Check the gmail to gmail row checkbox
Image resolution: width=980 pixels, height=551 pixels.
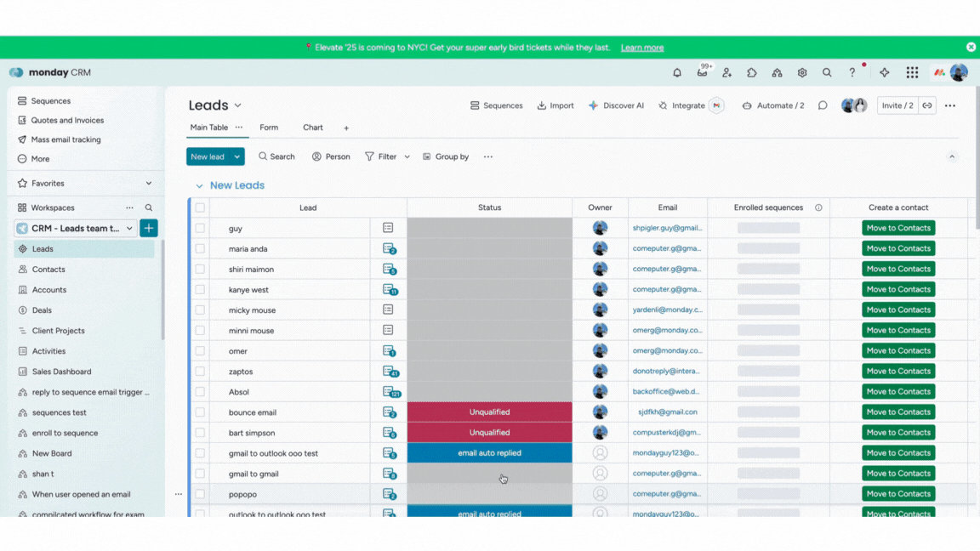(200, 474)
